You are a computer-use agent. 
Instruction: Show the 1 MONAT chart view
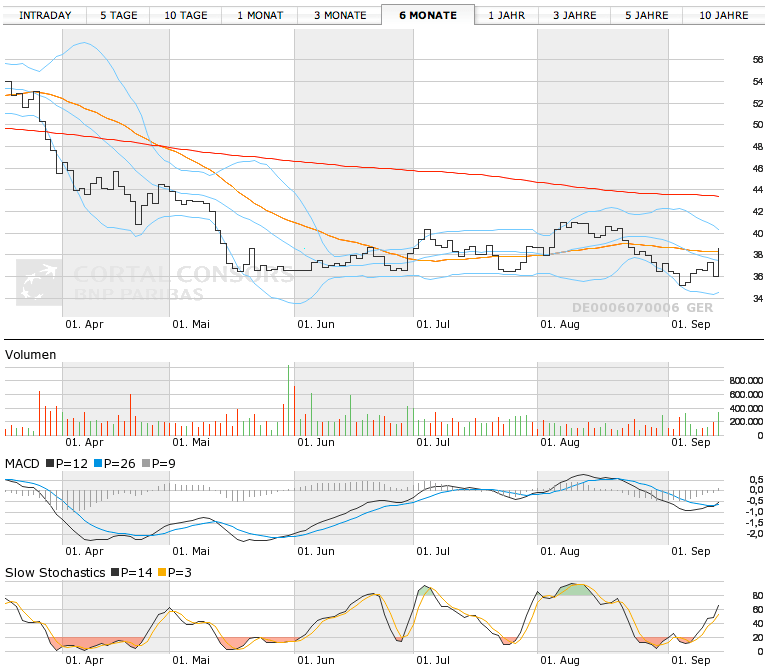[260, 15]
